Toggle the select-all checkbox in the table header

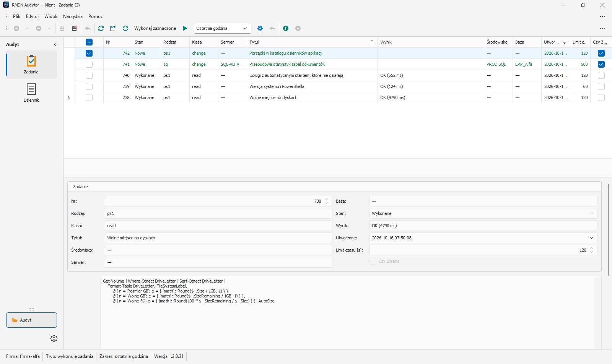coord(89,42)
